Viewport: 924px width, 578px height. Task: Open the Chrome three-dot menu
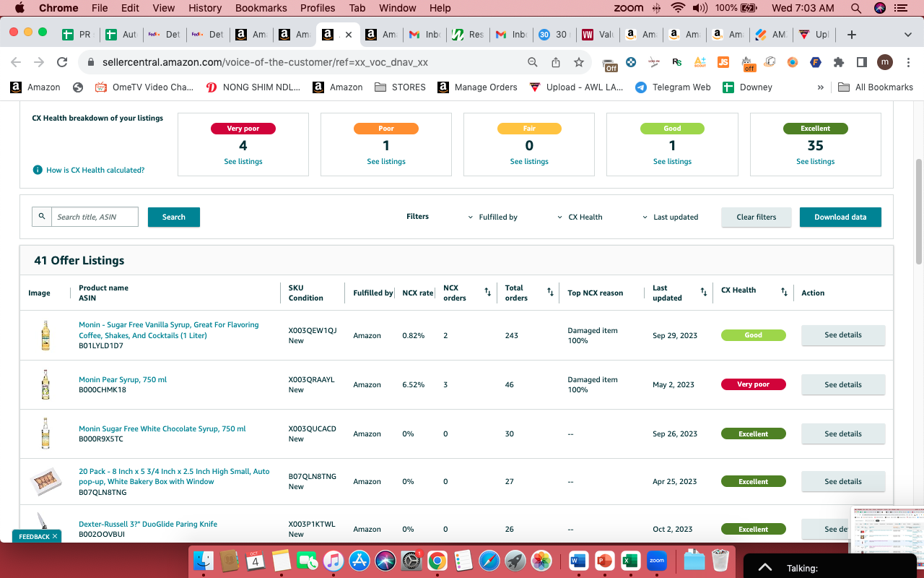907,62
